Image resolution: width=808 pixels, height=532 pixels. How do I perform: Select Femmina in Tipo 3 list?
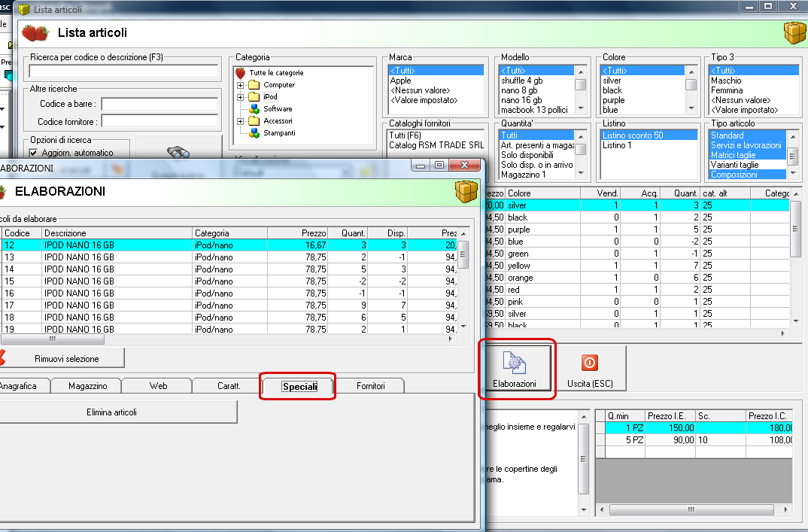click(755, 90)
